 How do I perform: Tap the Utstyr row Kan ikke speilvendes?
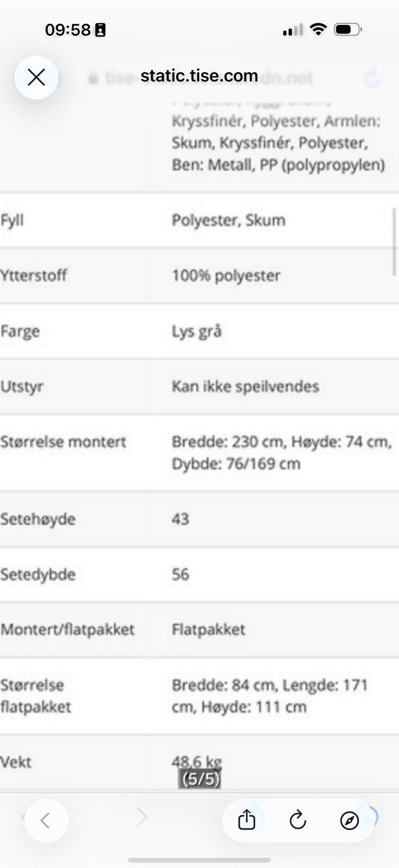click(200, 386)
